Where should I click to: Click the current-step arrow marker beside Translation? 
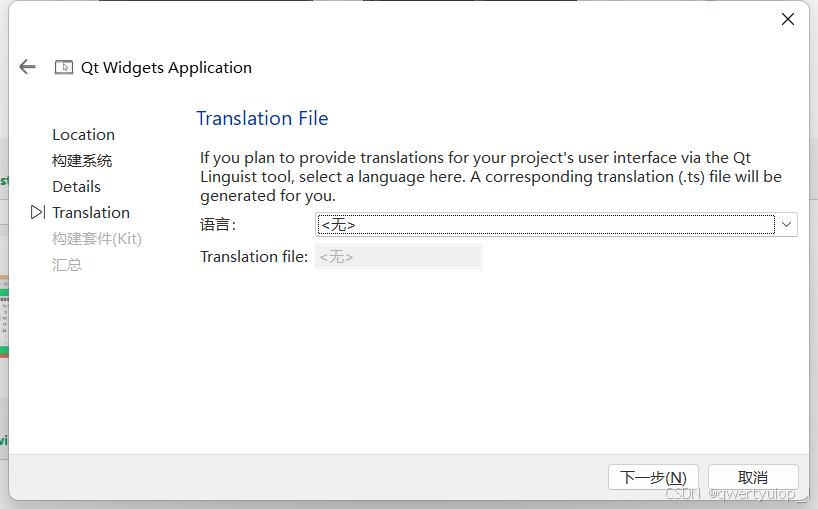point(38,212)
